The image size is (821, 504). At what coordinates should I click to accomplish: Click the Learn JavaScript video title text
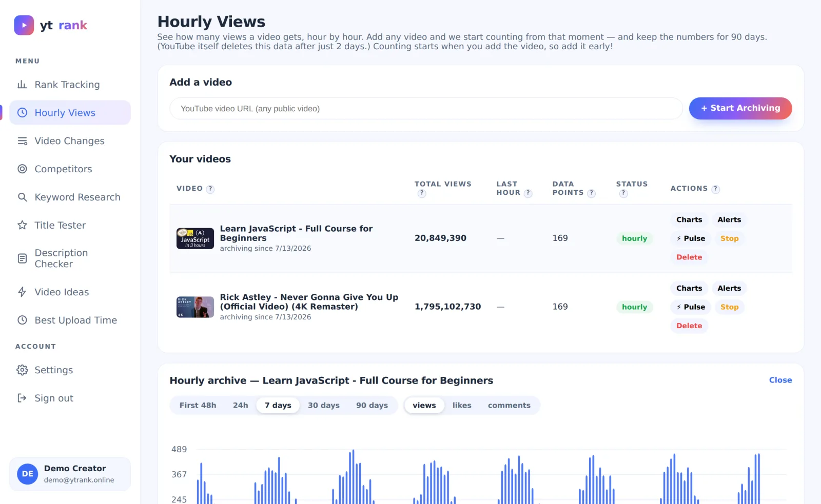pos(297,233)
